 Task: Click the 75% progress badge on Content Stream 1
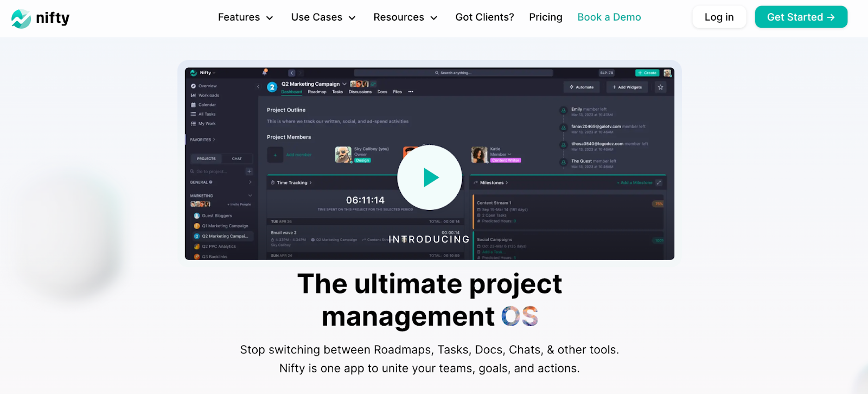[659, 204]
